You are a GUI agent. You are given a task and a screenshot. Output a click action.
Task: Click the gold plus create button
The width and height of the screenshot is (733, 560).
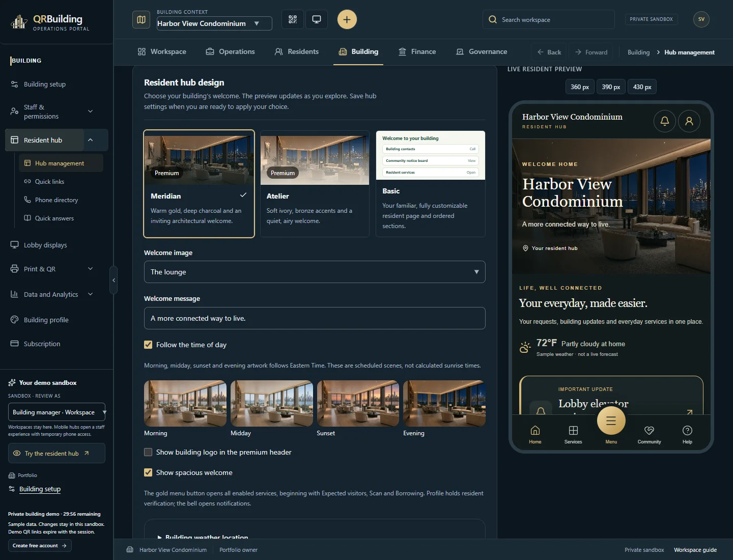347,19
